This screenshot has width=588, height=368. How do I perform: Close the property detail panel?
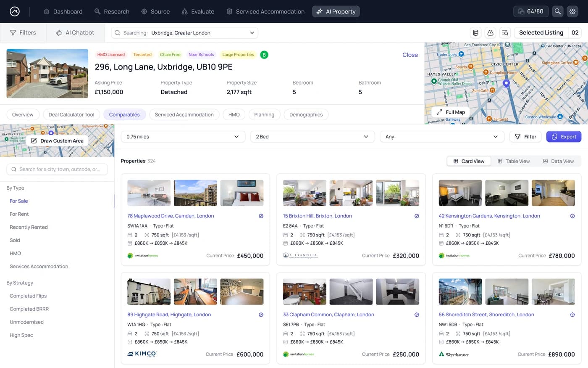[410, 55]
